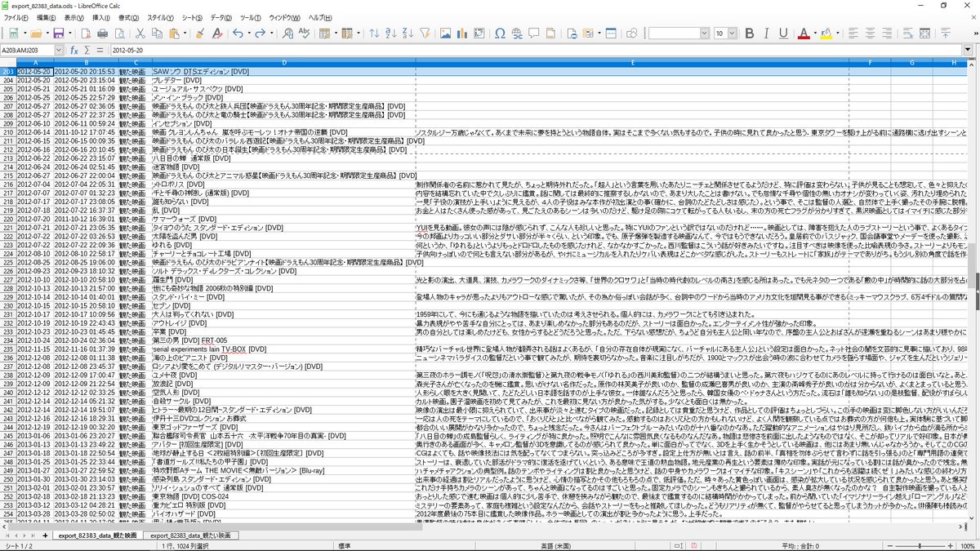The height and width of the screenshot is (551, 980).
Task: Open the データ menu
Action: click(x=220, y=17)
